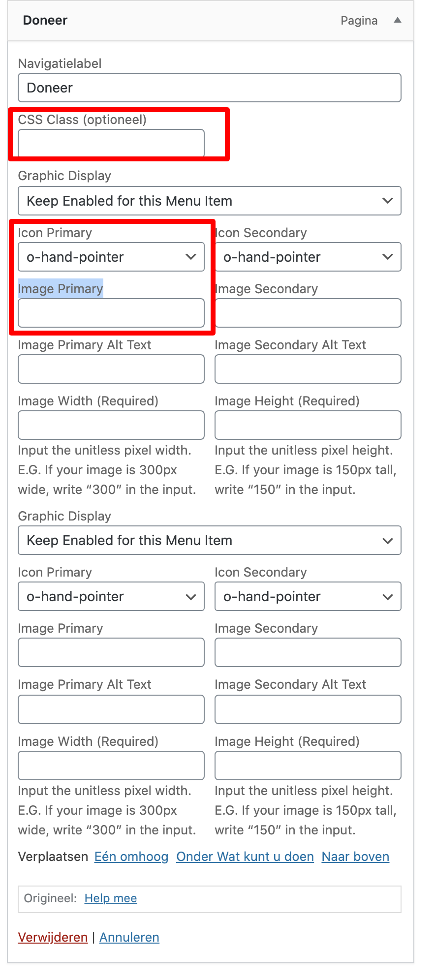Open the second Graphic Display dropdown
The height and width of the screenshot is (980, 435).
(210, 540)
